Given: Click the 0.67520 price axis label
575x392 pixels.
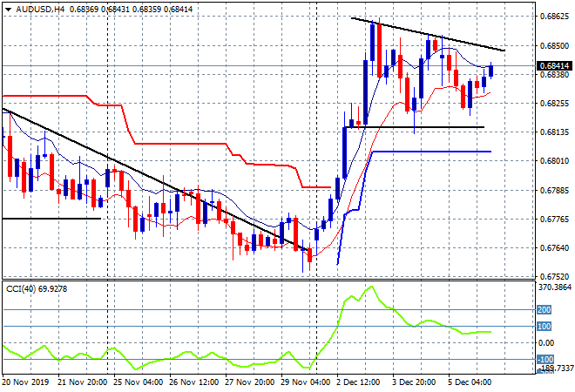Looking at the screenshot, I should (554, 276).
